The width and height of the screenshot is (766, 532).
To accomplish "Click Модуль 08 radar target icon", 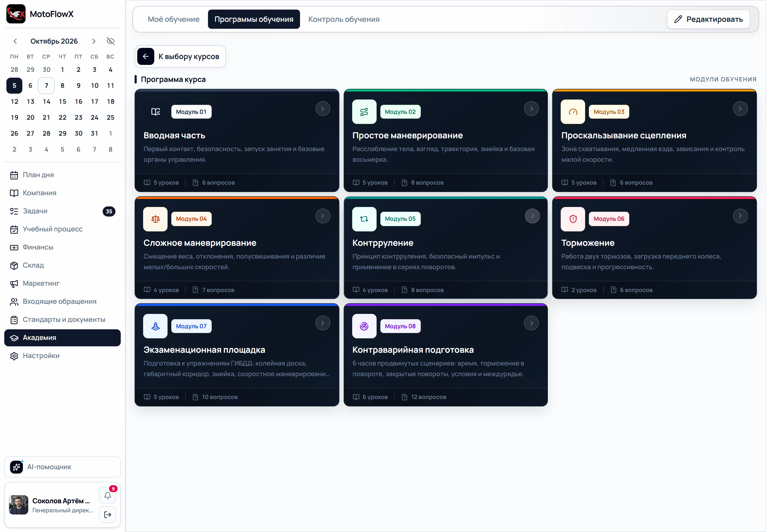I will [364, 326].
